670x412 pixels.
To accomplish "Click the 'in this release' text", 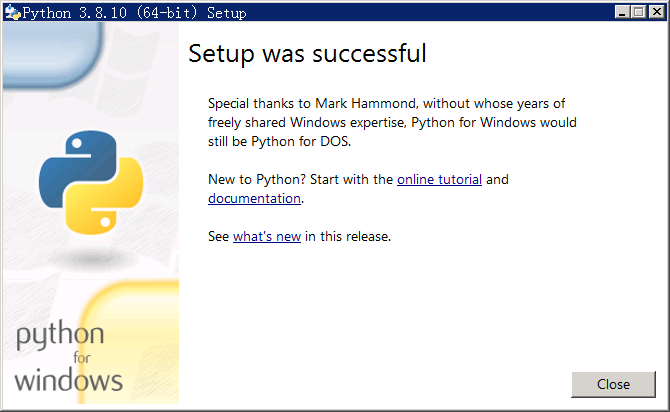I will tap(348, 236).
